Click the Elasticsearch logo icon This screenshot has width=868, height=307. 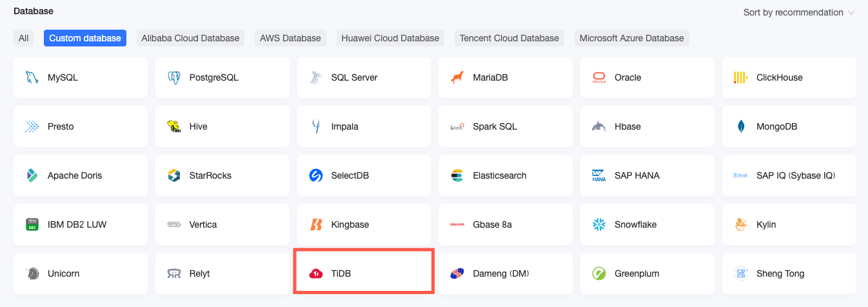point(457,175)
